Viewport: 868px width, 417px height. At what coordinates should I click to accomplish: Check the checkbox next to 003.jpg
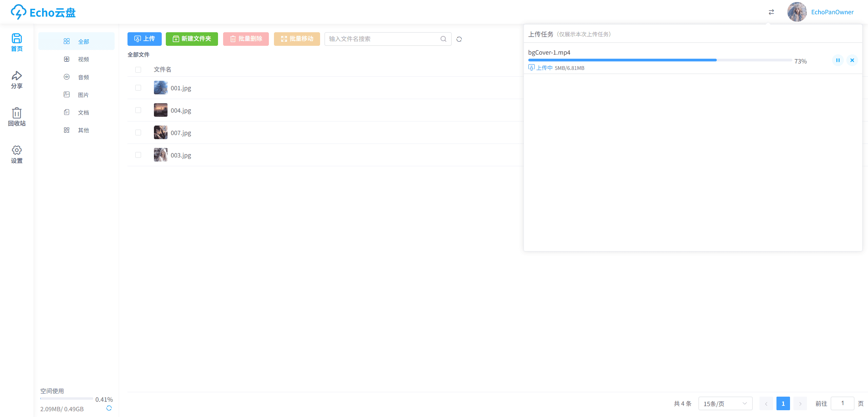(138, 155)
